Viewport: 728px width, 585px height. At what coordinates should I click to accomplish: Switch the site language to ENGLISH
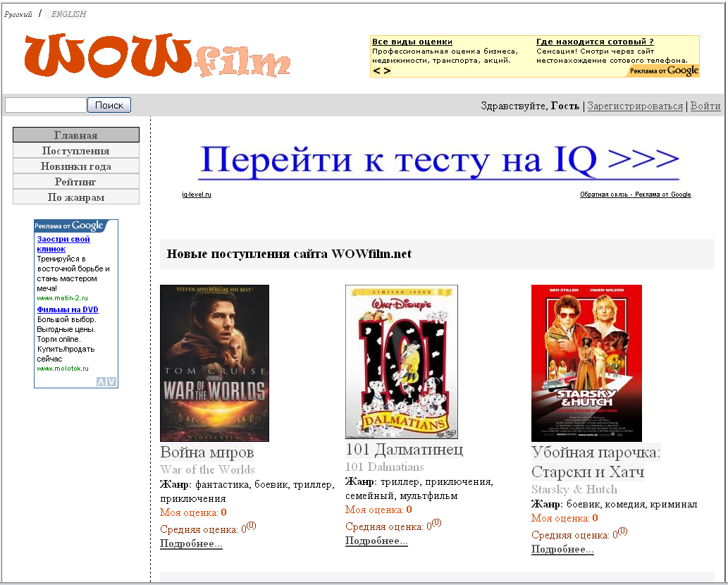point(68,13)
